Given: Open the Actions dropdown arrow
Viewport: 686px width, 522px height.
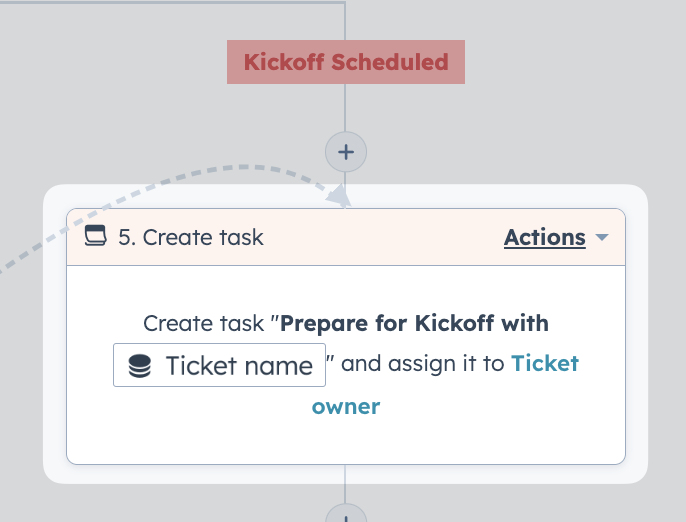Looking at the screenshot, I should tap(602, 237).
